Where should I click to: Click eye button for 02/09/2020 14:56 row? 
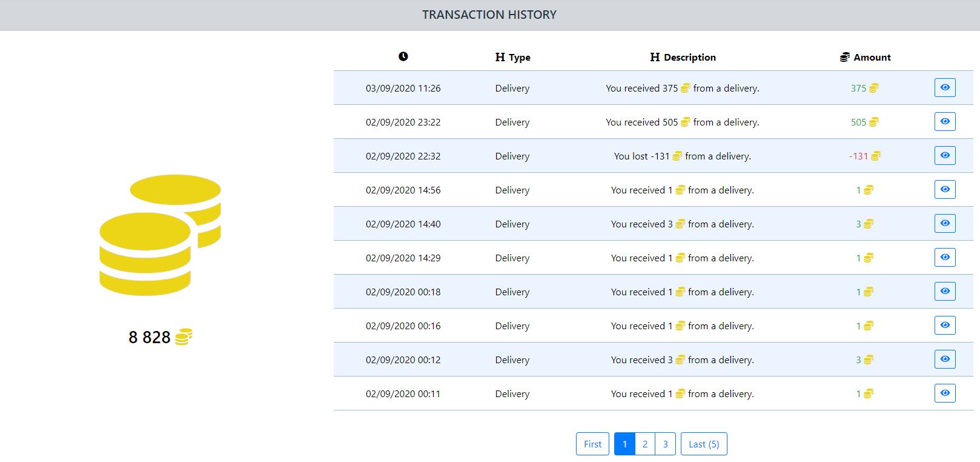[x=944, y=190]
